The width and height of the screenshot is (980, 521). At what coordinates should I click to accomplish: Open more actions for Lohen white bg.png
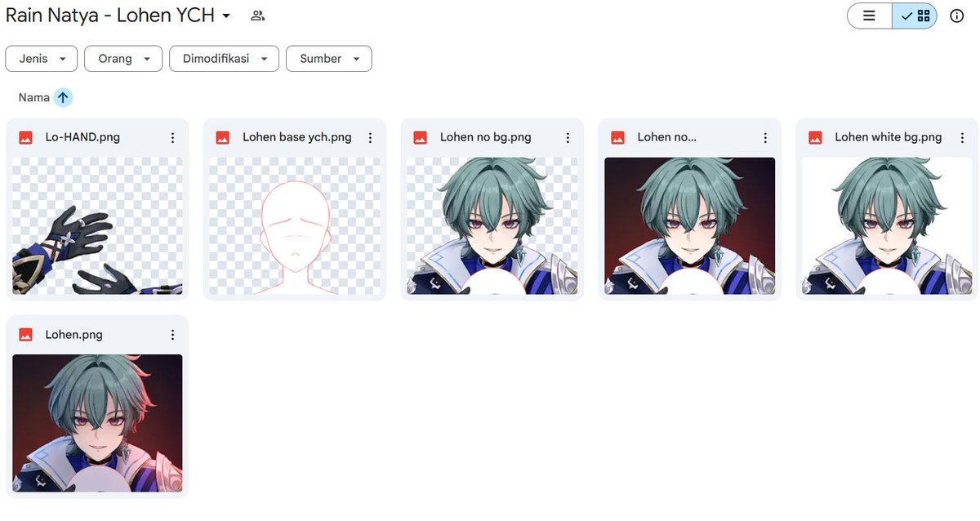pyautogui.click(x=963, y=138)
